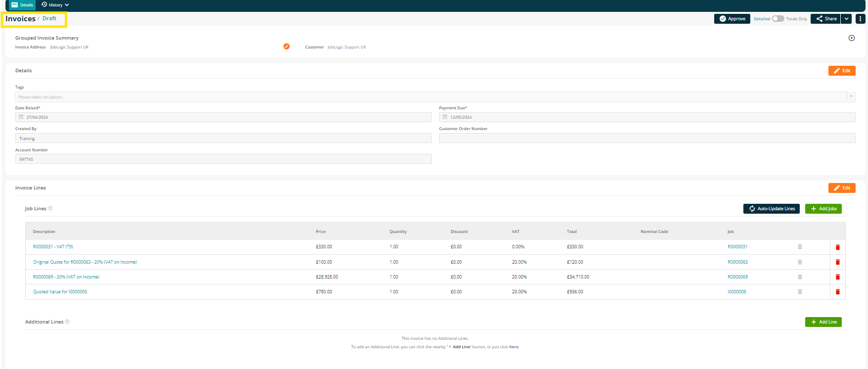Click drag handle on R0000069 row

point(800,277)
